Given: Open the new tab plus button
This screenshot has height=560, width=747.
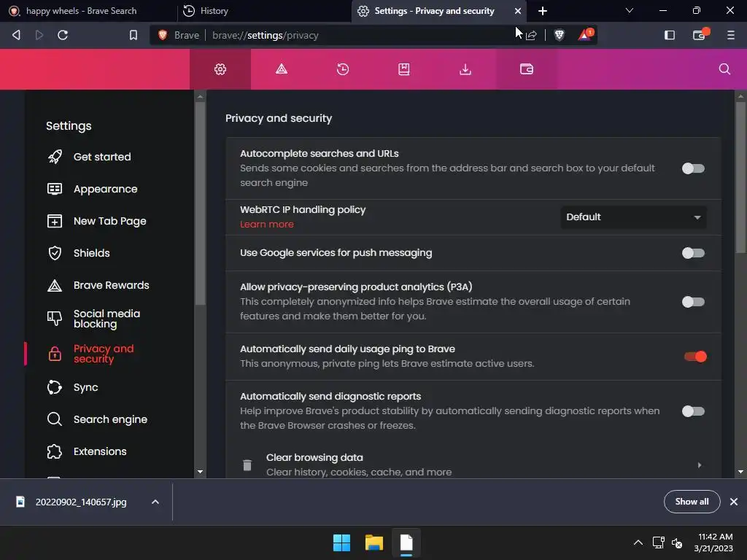Looking at the screenshot, I should (543, 10).
